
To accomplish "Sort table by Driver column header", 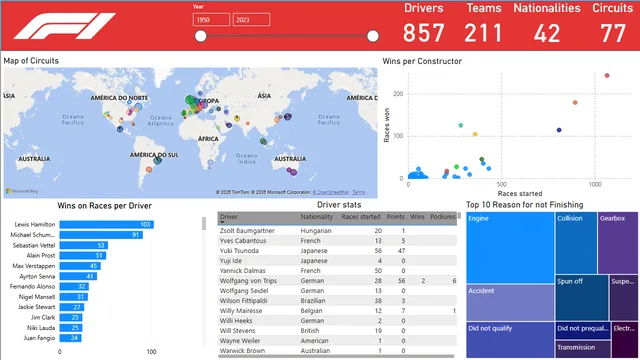I will coord(229,217).
